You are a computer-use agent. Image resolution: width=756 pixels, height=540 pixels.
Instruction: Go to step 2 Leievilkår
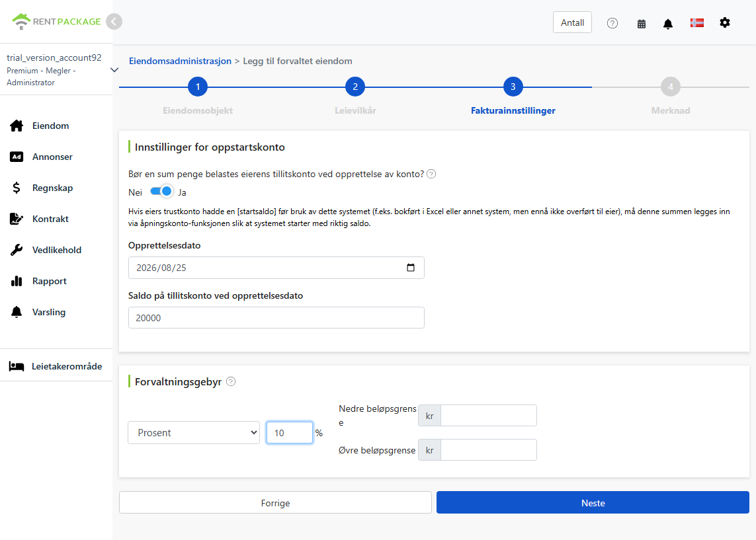(355, 87)
